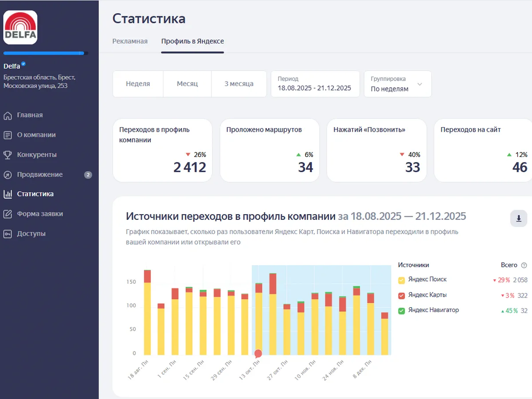
Task: Select the Профиль в Яндексе tab
Action: click(x=192, y=41)
